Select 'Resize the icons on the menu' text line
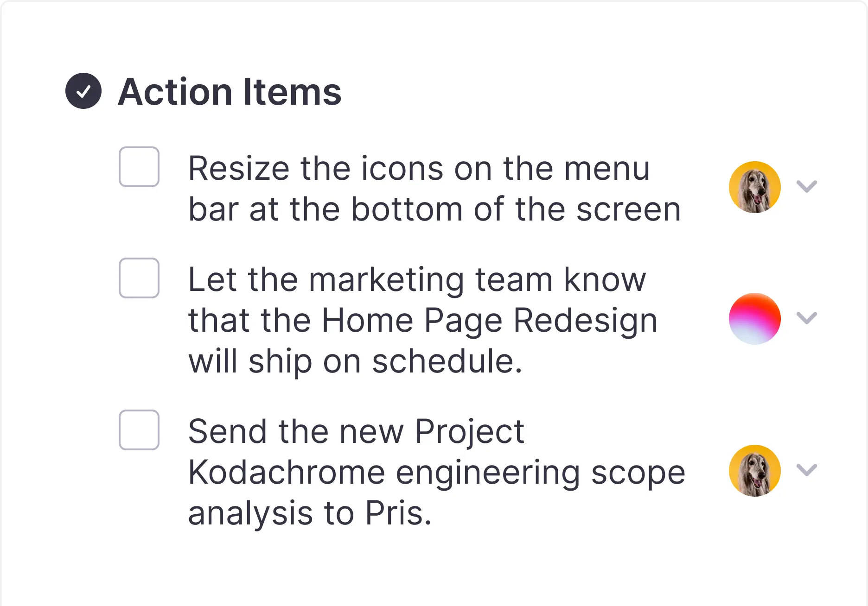Viewport: 868px width, 606px height. coord(419,169)
